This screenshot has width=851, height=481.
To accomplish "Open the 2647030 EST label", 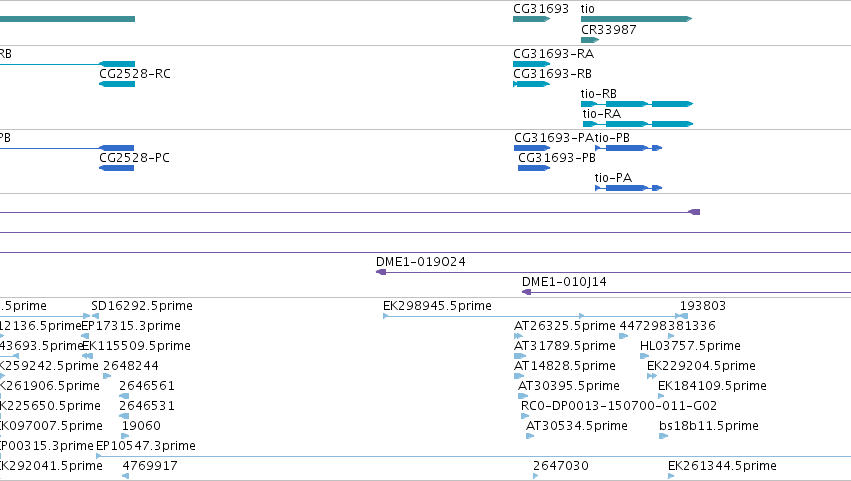I will pos(561,467).
